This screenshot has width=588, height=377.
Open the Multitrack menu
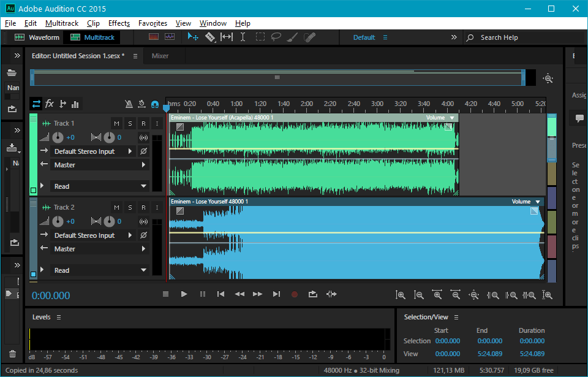[62, 23]
